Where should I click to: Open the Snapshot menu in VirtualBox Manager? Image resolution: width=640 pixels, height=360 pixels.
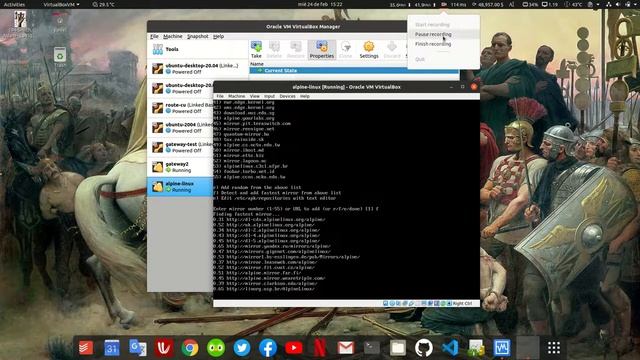(198, 36)
